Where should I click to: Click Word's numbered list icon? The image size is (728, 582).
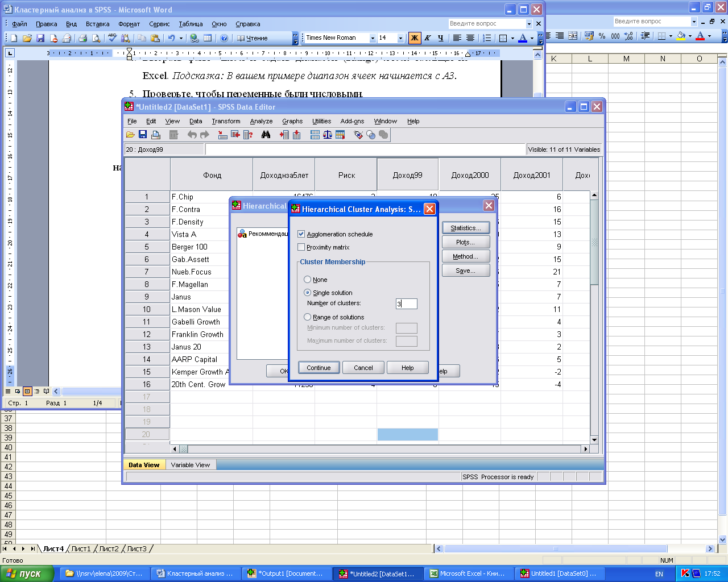pyautogui.click(x=487, y=38)
